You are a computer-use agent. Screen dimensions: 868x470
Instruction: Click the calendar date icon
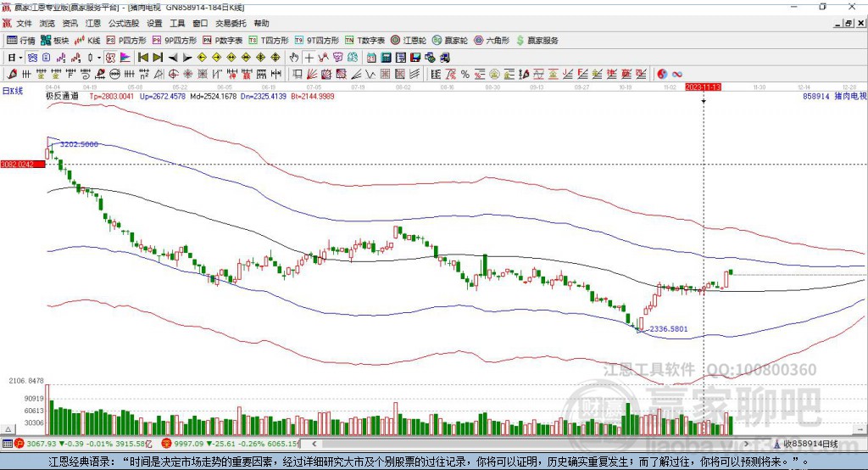pos(371,58)
